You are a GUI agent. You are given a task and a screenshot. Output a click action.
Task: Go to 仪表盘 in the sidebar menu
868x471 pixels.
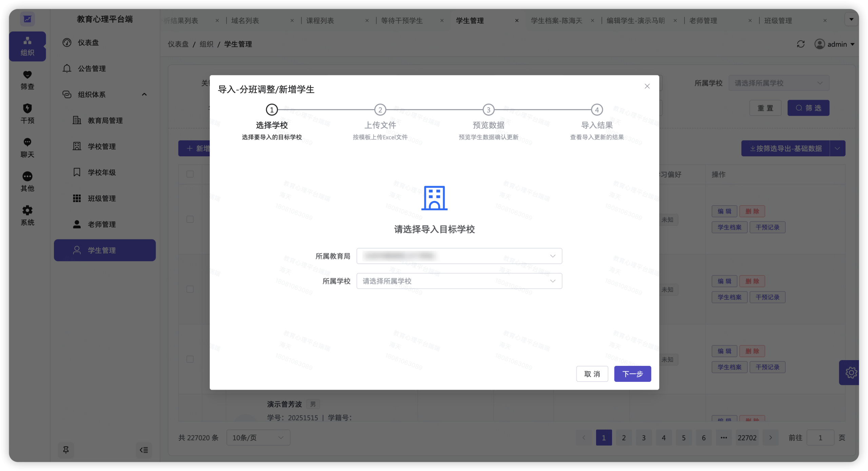point(104,42)
